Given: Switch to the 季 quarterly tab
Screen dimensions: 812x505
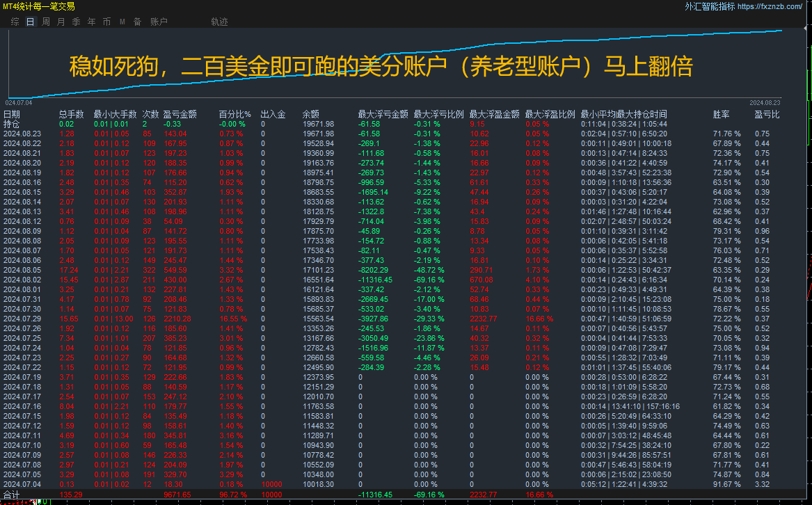Looking at the screenshot, I should pyautogui.click(x=76, y=22).
